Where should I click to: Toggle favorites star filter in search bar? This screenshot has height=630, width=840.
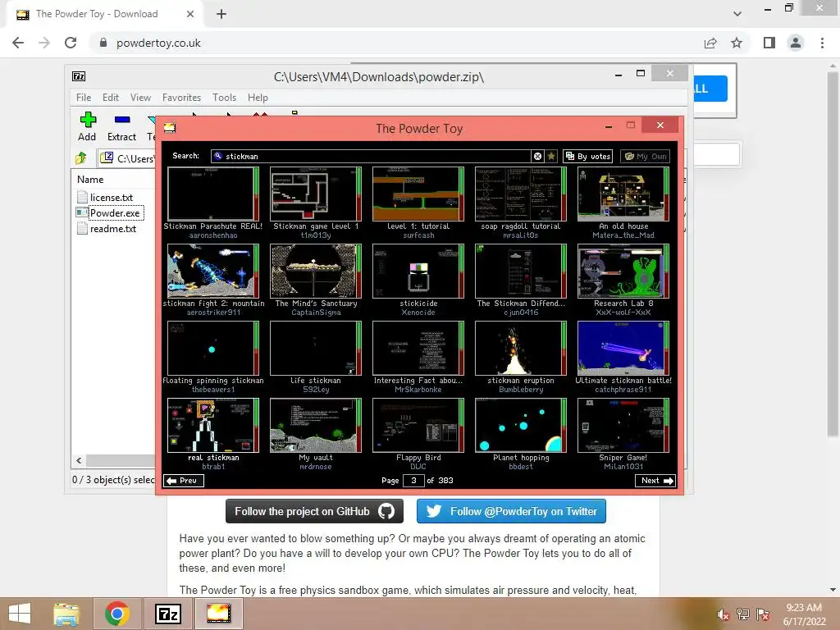coord(551,156)
